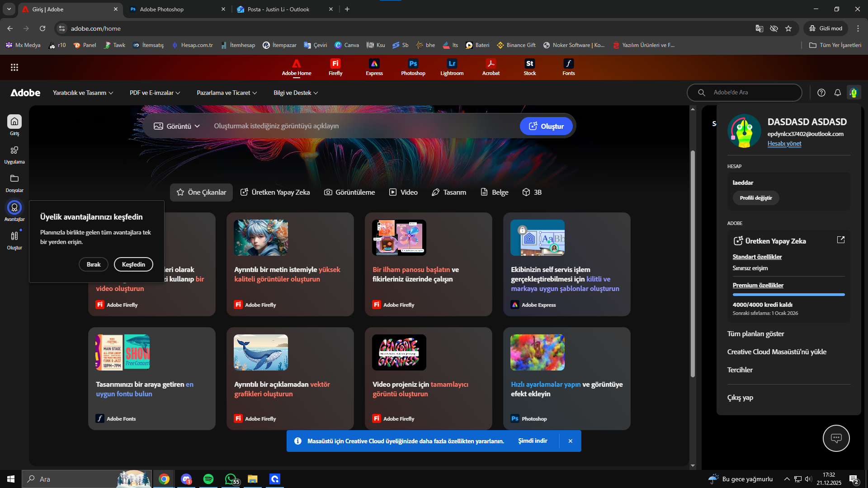868x488 pixels.
Task: Reload the page
Action: (42, 28)
